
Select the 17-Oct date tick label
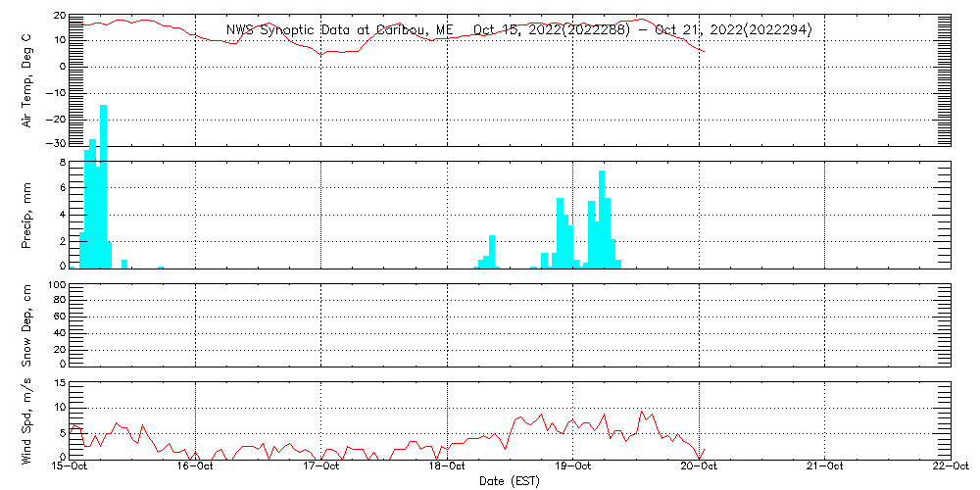pyautogui.click(x=321, y=466)
